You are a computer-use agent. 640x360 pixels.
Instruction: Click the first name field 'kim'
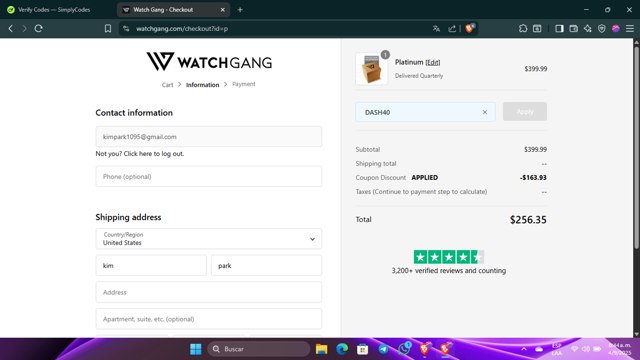tap(151, 265)
